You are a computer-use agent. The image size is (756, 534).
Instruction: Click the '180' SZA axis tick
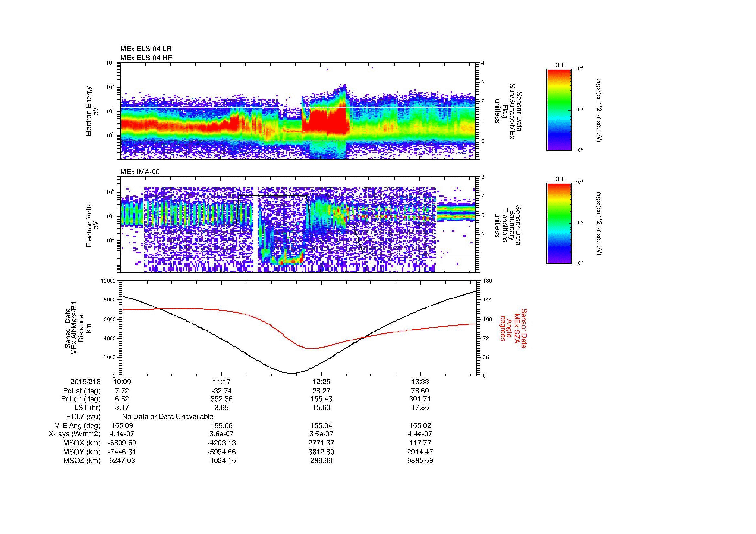pos(487,281)
